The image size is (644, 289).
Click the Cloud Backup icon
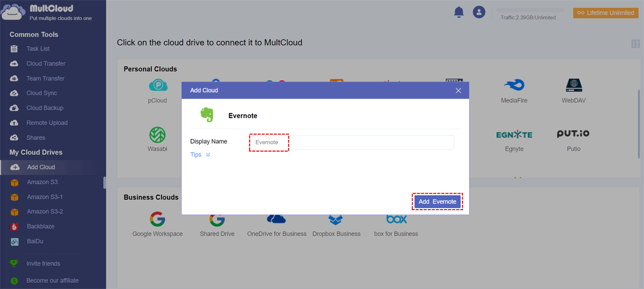click(x=14, y=108)
